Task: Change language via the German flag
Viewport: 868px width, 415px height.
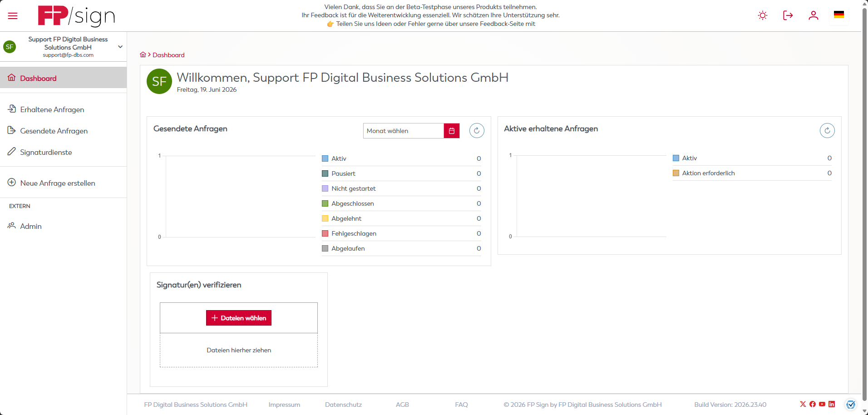Action: click(x=839, y=15)
